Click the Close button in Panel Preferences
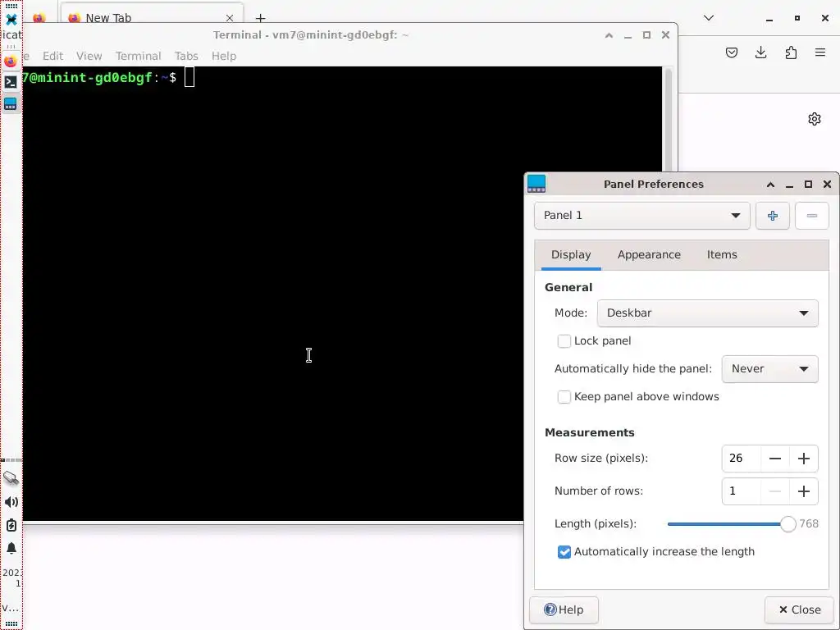The height and width of the screenshot is (630, 840). [799, 609]
